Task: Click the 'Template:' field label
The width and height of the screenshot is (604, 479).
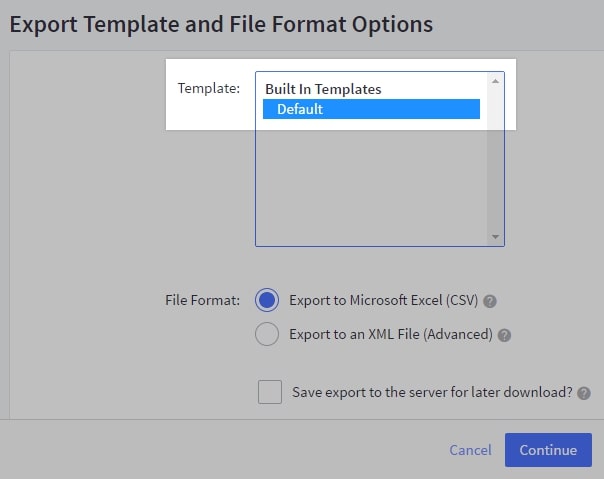Action: coord(208,88)
